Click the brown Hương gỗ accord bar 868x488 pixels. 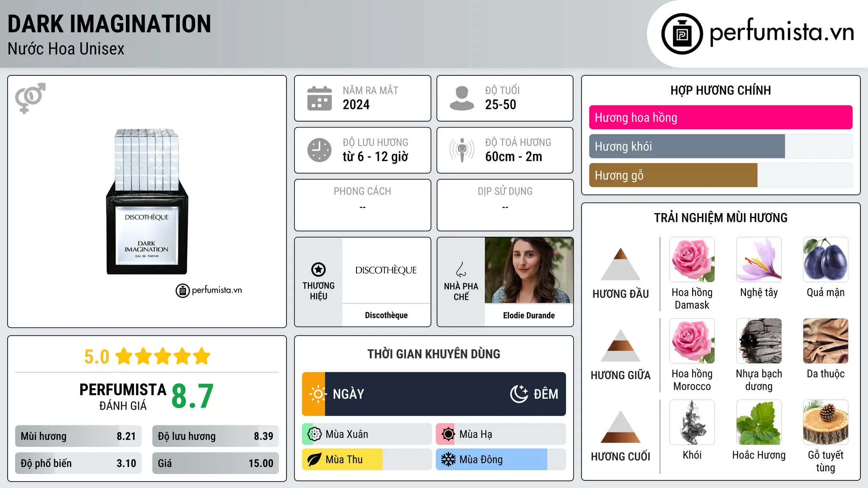click(x=721, y=175)
